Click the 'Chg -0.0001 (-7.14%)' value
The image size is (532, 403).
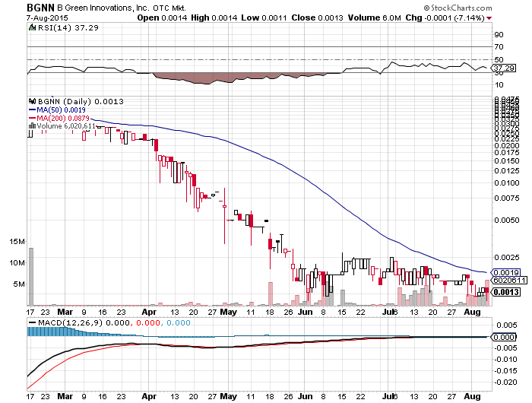tap(445, 17)
